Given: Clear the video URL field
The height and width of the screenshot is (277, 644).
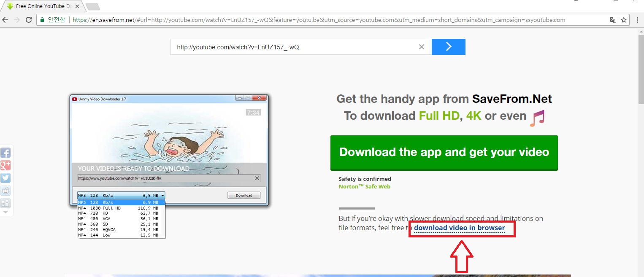Looking at the screenshot, I should point(421,47).
